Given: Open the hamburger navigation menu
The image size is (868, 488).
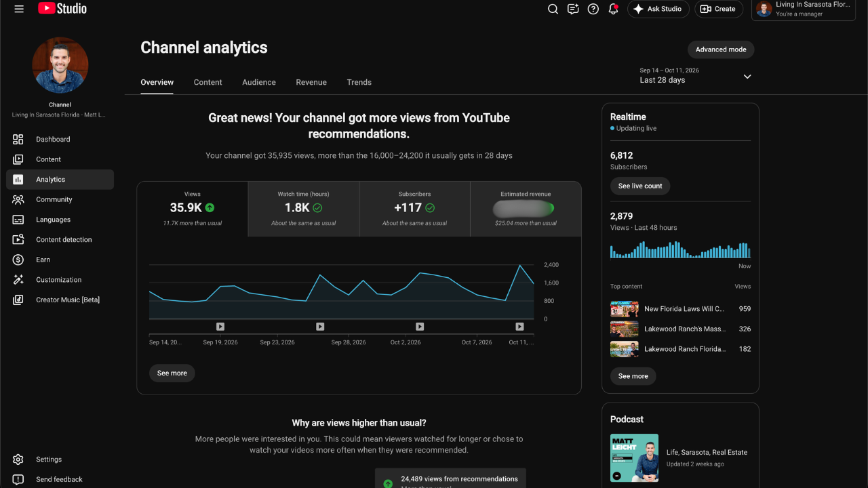Looking at the screenshot, I should pos(19,9).
